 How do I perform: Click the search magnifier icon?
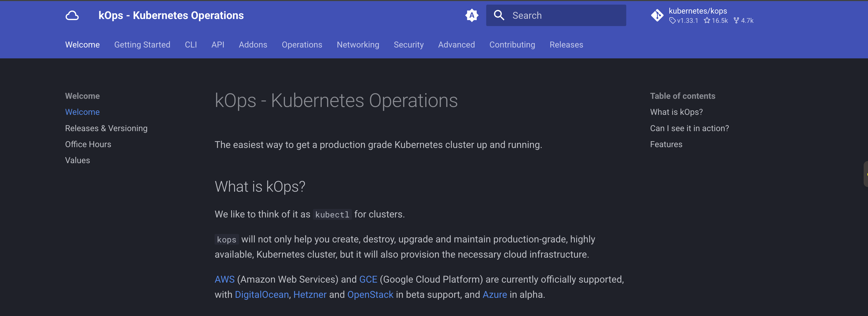499,15
